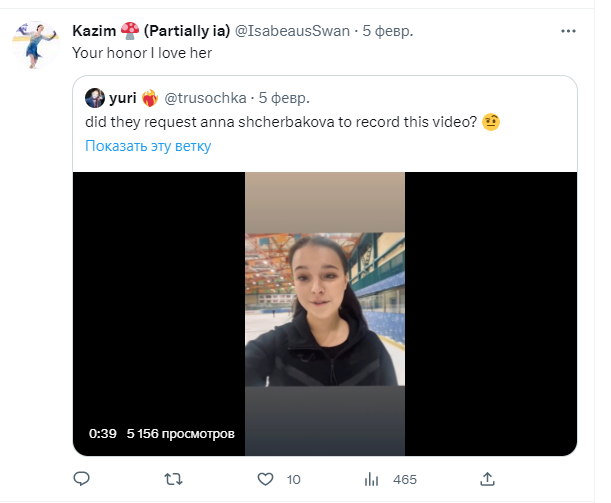Click yuri's small avatar in quoted tweet
This screenshot has height=503, width=611.
[94, 98]
